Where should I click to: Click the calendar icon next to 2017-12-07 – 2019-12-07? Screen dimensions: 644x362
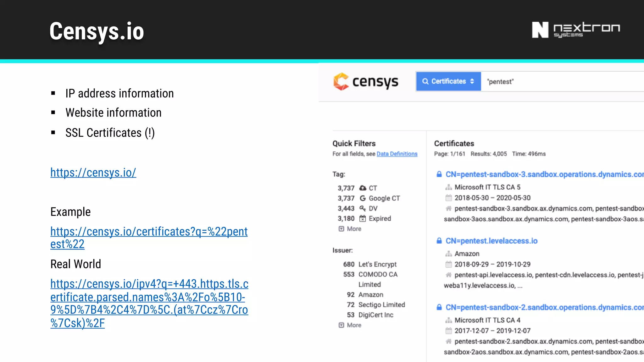point(448,331)
